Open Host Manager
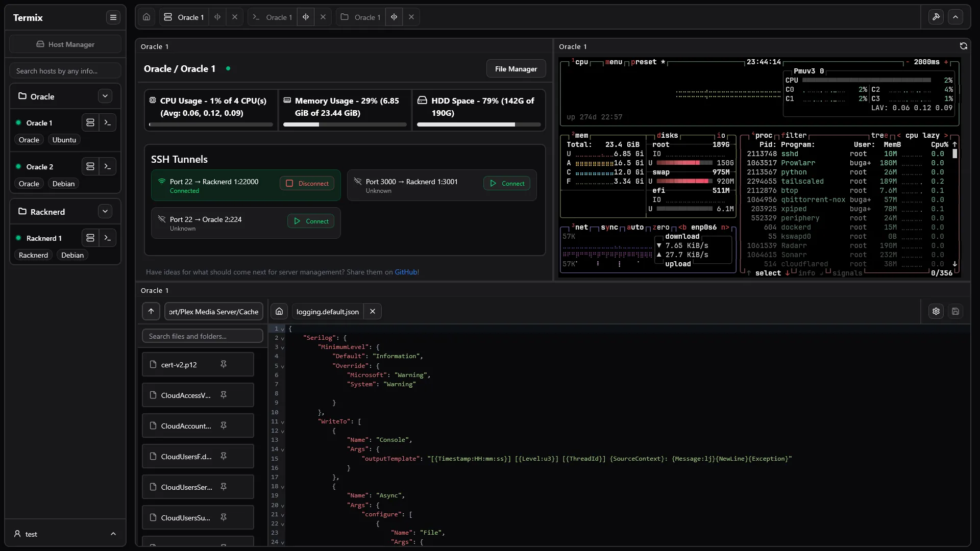 65,44
